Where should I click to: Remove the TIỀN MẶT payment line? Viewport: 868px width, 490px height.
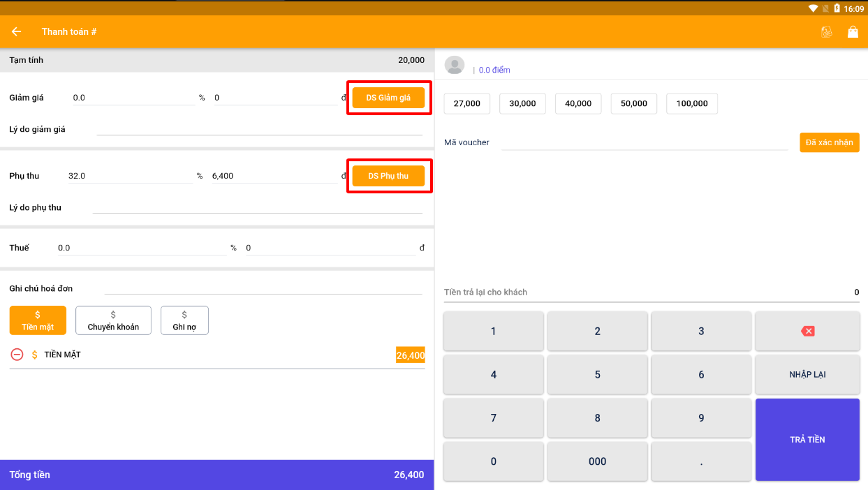coord(17,355)
